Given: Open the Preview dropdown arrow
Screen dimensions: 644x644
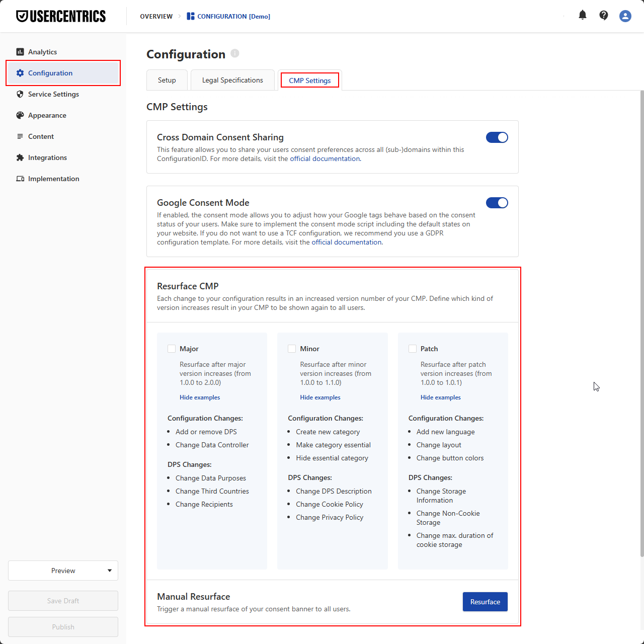Looking at the screenshot, I should (110, 571).
